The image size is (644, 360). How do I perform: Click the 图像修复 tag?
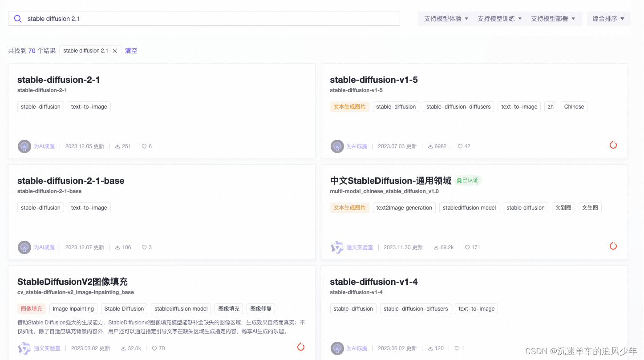[x=261, y=309]
